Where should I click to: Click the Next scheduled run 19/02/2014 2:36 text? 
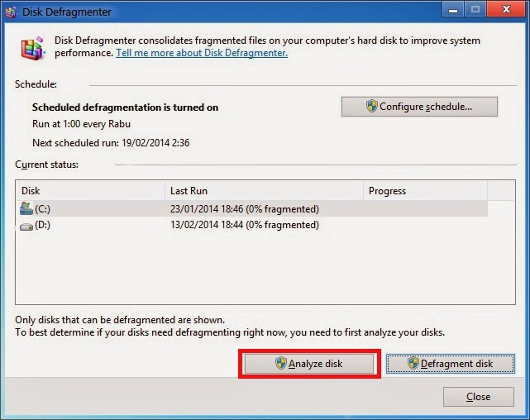pos(111,143)
